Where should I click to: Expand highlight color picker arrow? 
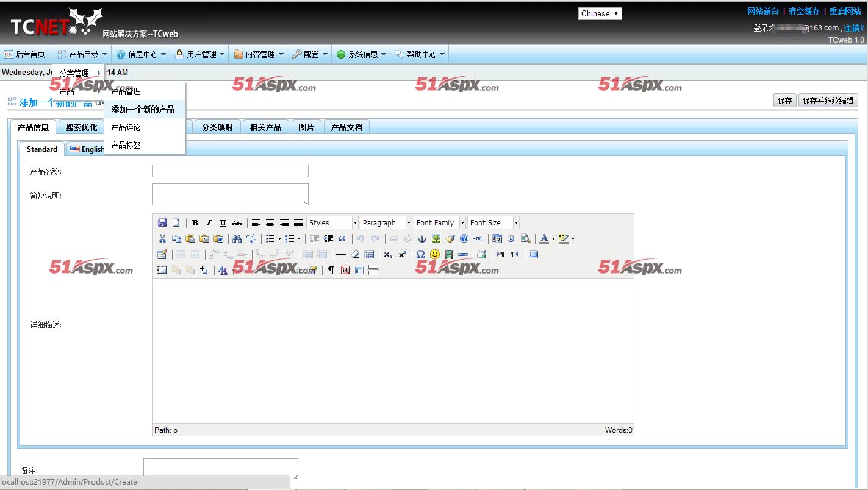coord(573,238)
